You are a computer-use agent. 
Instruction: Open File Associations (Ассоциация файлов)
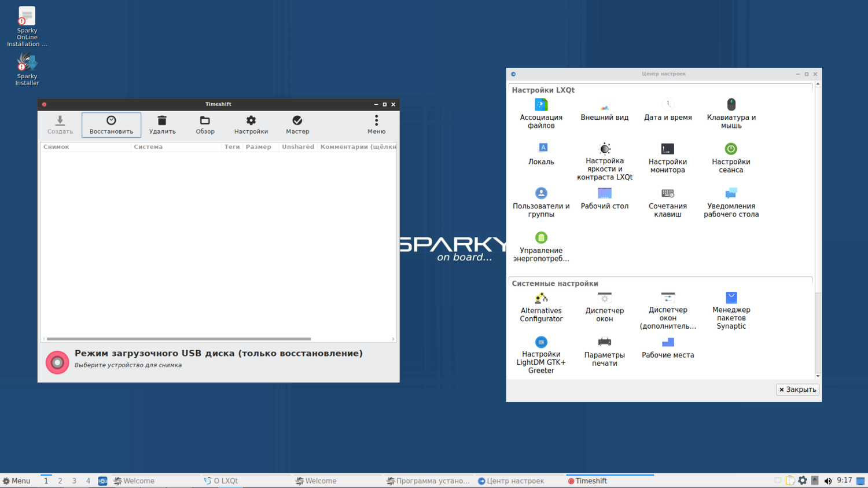point(541,105)
